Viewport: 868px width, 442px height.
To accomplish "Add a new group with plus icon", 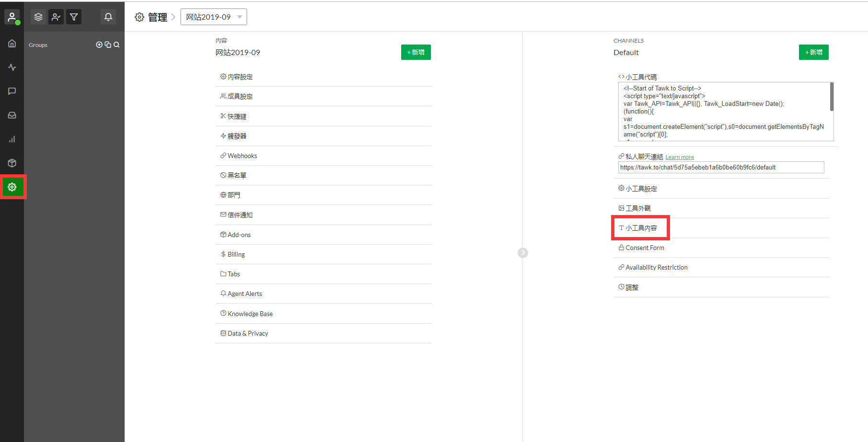I will 99,45.
